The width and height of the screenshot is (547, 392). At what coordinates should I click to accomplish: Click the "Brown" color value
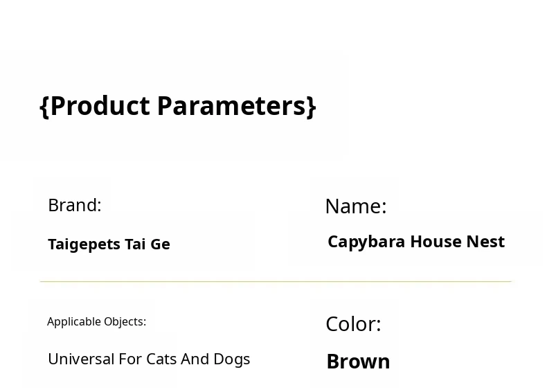click(x=358, y=362)
